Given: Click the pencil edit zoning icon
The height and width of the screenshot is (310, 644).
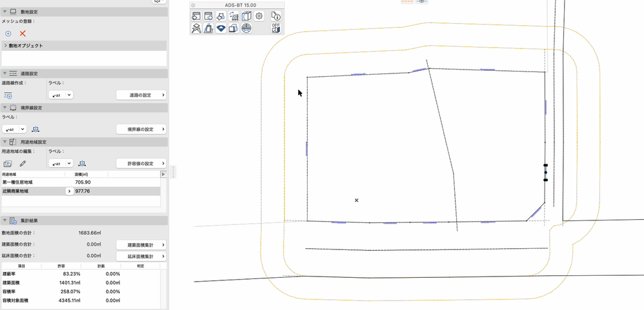Looking at the screenshot, I should click(x=23, y=164).
